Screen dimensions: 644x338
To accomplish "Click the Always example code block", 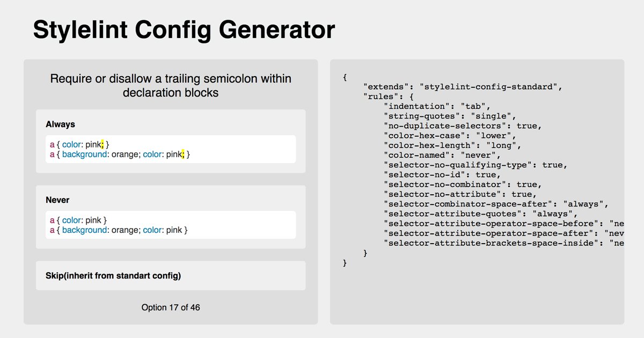I will [171, 149].
